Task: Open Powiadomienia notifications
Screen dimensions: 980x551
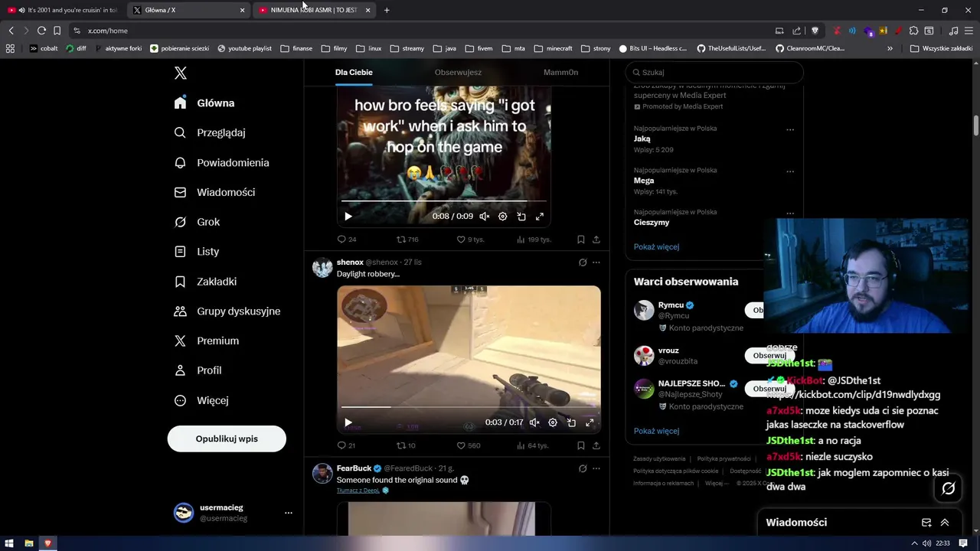Action: (x=221, y=162)
